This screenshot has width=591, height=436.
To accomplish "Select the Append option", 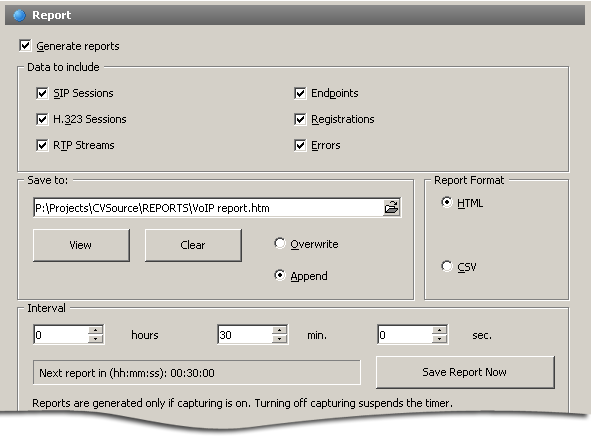I will (280, 275).
